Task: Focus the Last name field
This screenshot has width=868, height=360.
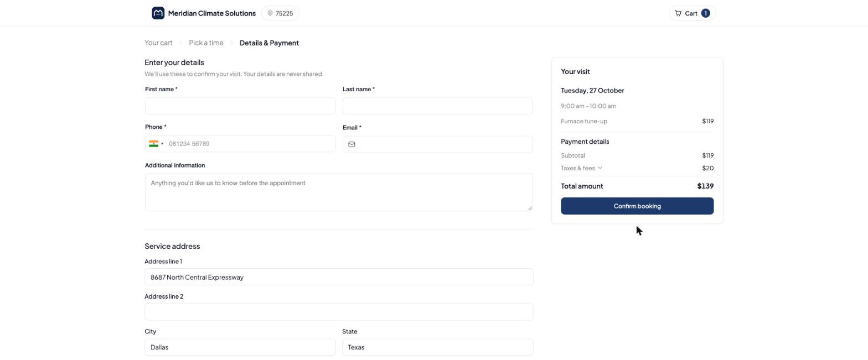Action: point(437,106)
